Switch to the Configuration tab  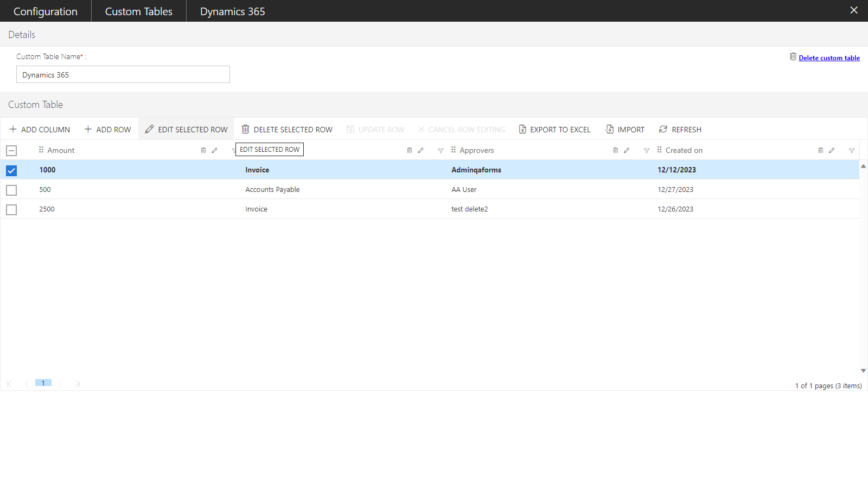pos(46,11)
